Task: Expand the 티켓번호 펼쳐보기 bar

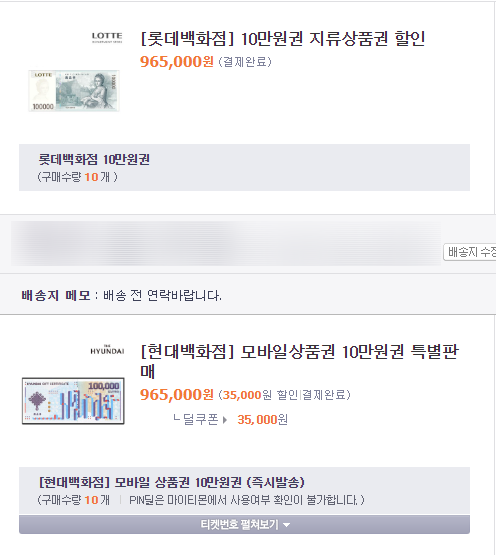Action: pos(244,525)
